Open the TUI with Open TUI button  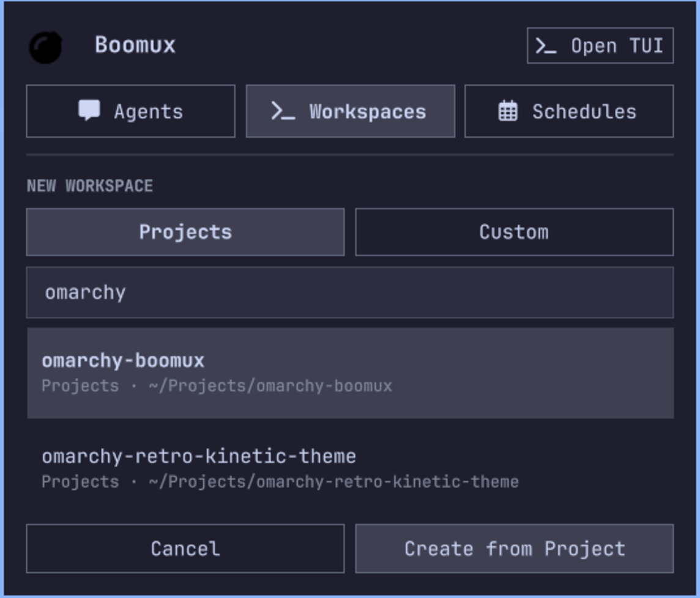coord(600,45)
